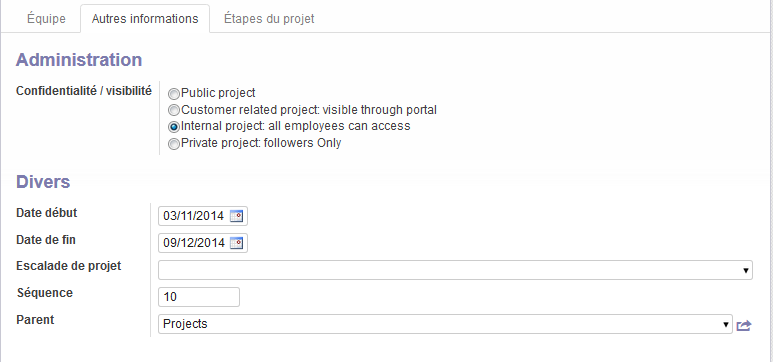
Task: Open calendar picker for Date début
Action: pyautogui.click(x=237, y=216)
